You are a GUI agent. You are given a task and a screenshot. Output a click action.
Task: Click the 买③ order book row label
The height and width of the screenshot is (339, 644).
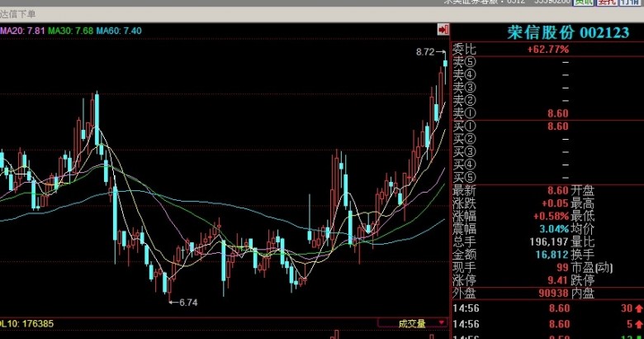pos(464,152)
